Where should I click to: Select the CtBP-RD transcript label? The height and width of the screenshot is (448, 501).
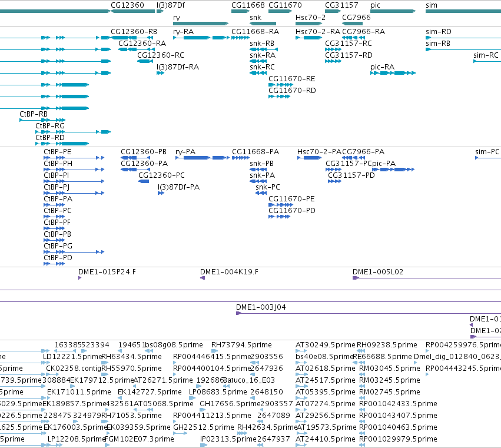click(50, 138)
